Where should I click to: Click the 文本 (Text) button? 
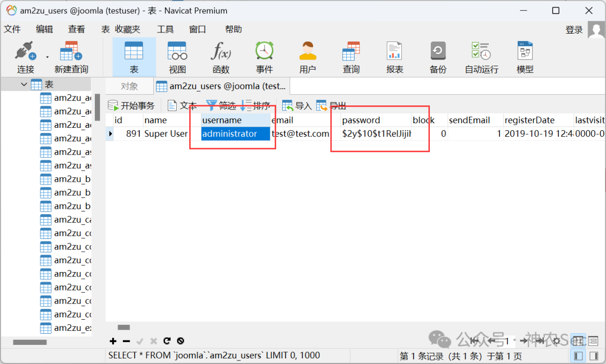(182, 105)
